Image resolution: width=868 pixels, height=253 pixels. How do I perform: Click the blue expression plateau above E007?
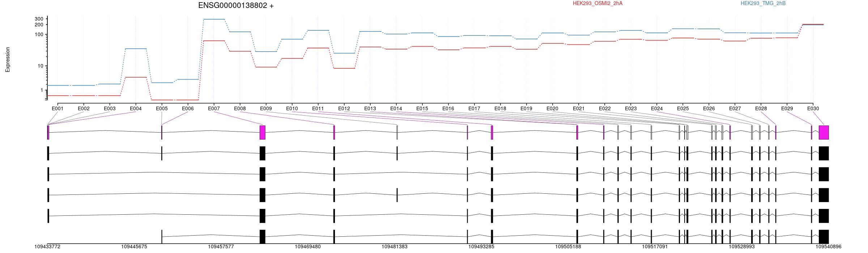[x=214, y=19]
